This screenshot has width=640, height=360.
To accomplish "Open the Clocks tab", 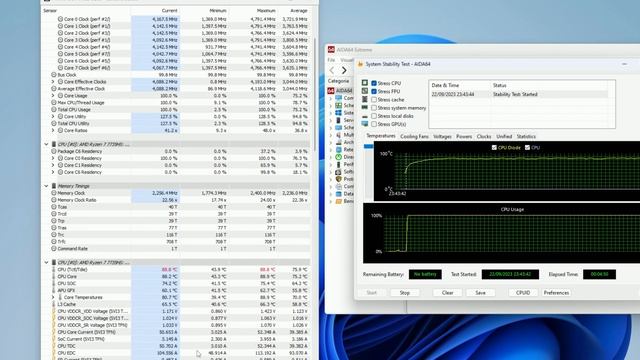I will tap(484, 136).
